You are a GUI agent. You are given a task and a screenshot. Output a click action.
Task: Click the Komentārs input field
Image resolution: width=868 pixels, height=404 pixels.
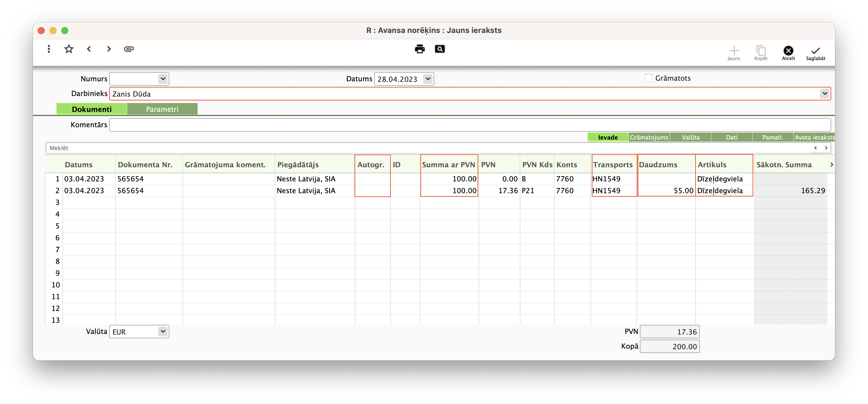point(470,125)
